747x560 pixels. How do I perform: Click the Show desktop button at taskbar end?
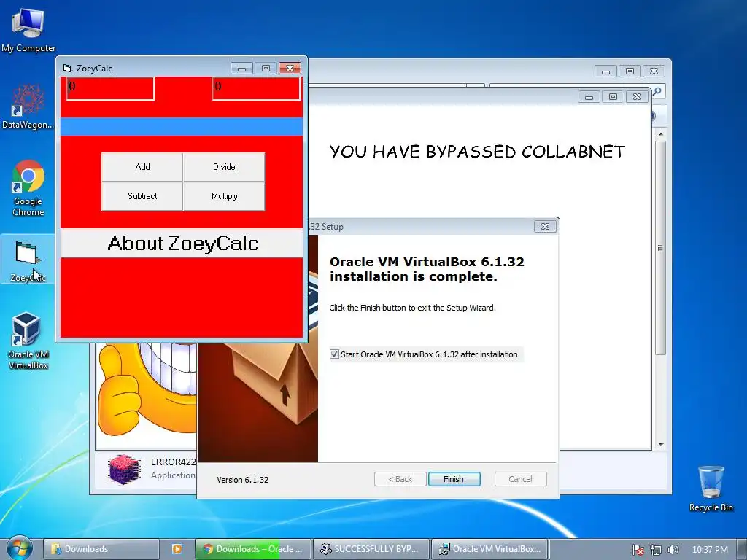[743, 549]
